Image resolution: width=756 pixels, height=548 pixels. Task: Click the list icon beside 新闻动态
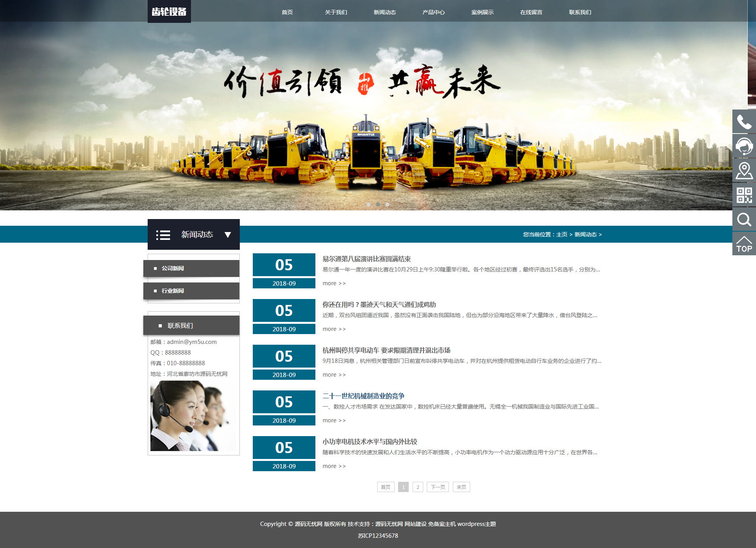[x=163, y=235]
